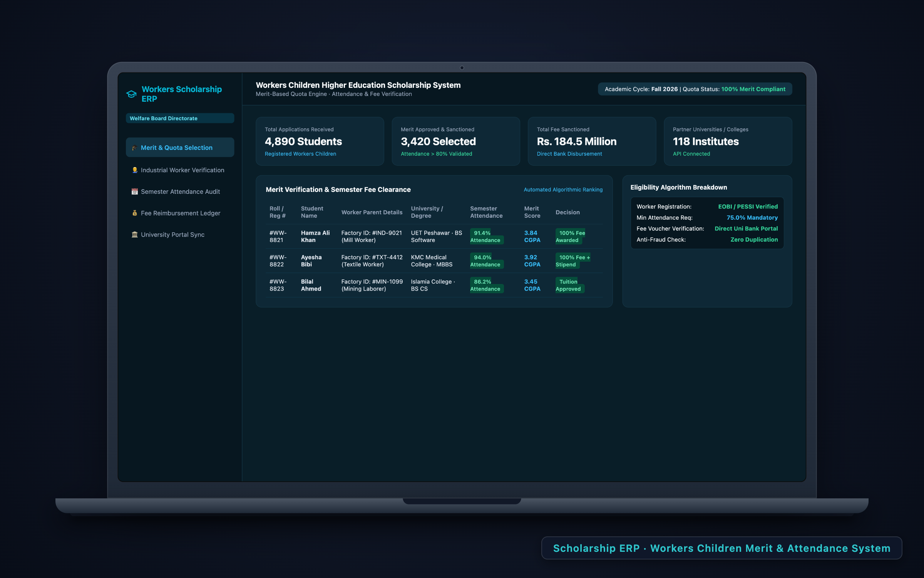Click the Direct Uni Bank Portal value
The width and height of the screenshot is (924, 578).
point(746,229)
